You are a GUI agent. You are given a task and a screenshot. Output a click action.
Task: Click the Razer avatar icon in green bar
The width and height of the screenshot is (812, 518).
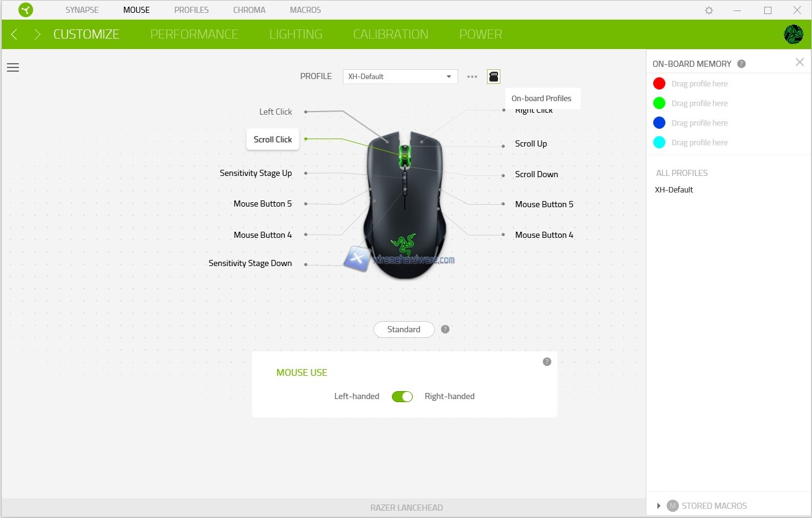tap(793, 34)
